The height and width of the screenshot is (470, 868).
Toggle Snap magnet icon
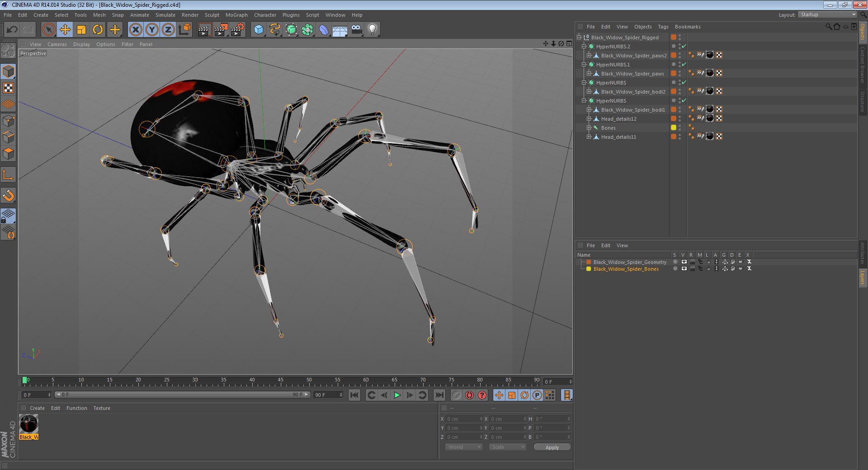pyautogui.click(x=9, y=195)
